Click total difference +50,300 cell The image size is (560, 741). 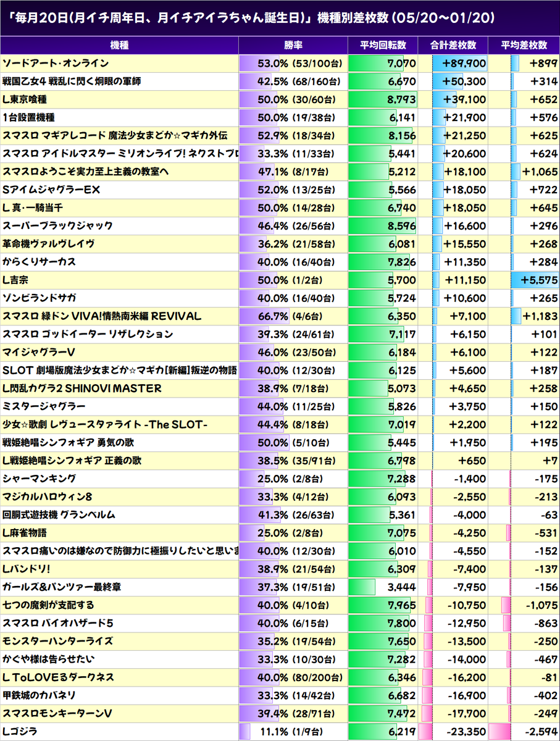pos(454,82)
